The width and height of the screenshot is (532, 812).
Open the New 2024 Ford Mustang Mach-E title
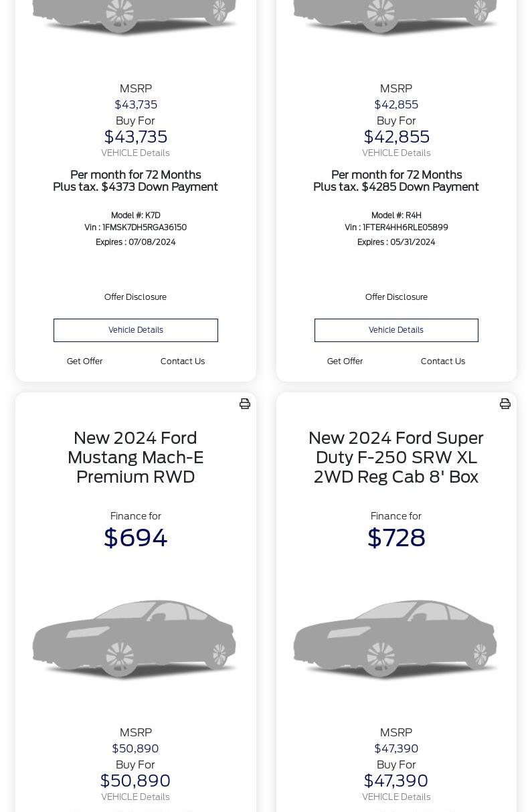click(135, 457)
